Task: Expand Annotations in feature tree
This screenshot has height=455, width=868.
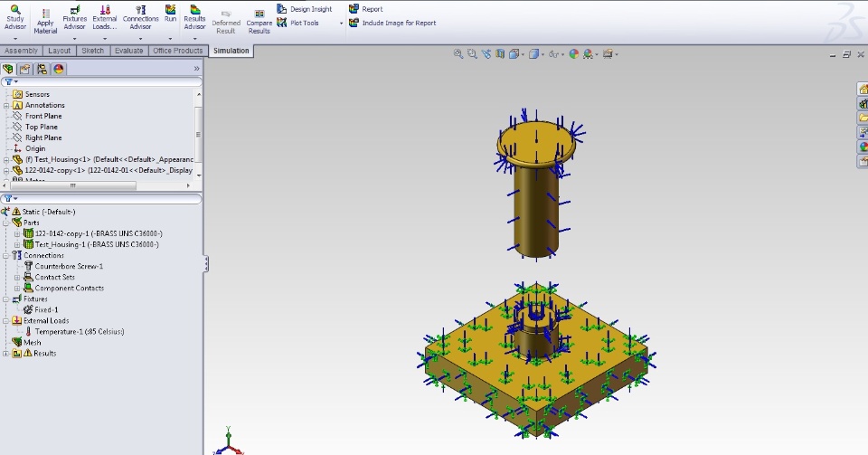Action: 6,105
